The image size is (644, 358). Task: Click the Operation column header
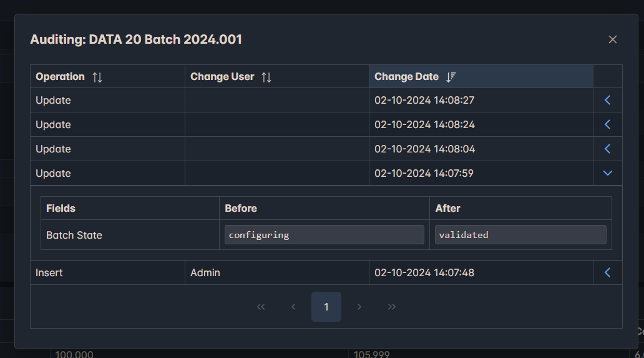coord(60,77)
